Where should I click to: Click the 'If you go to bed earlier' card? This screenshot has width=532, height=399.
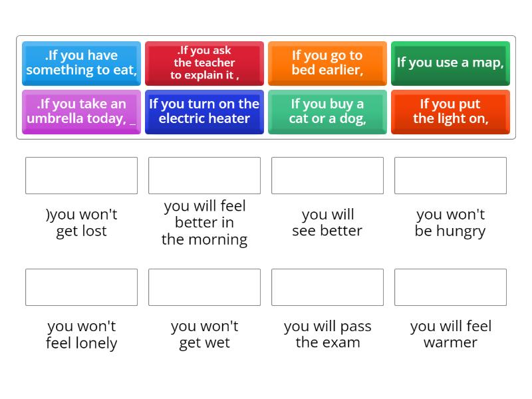click(x=327, y=63)
